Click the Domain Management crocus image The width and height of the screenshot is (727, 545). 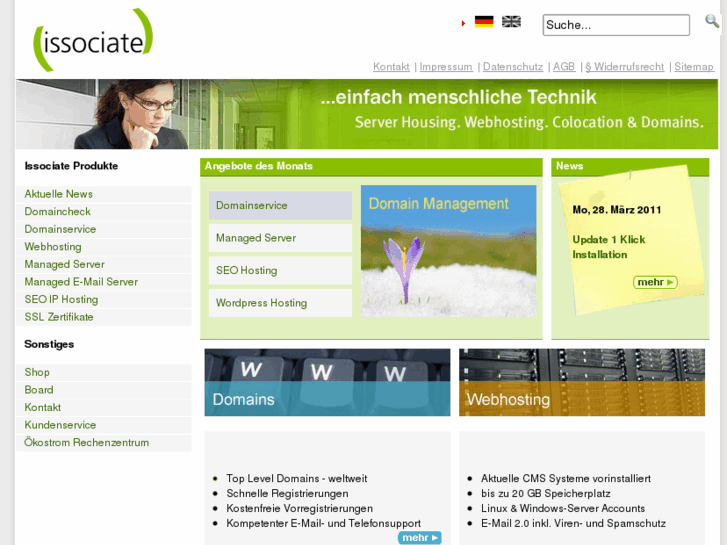point(449,251)
